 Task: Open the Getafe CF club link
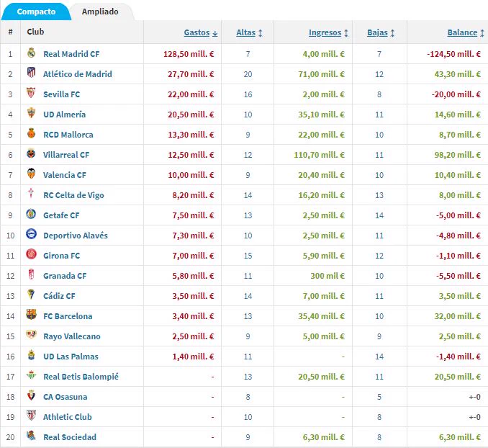[x=61, y=215]
